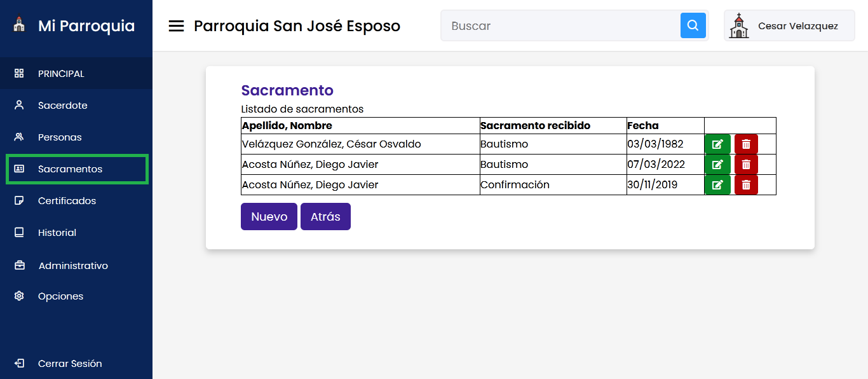The height and width of the screenshot is (379, 868).
Task: Click the hamburger menu icon
Action: point(176,26)
